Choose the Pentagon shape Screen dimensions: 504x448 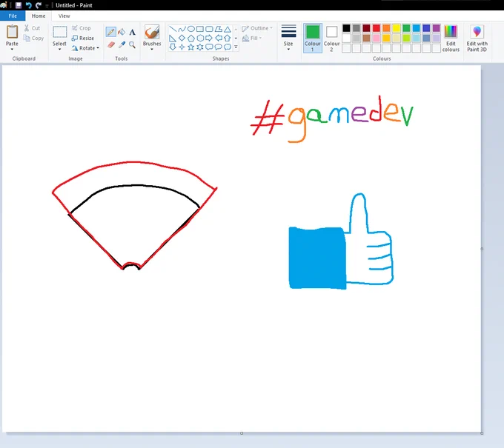click(x=191, y=39)
